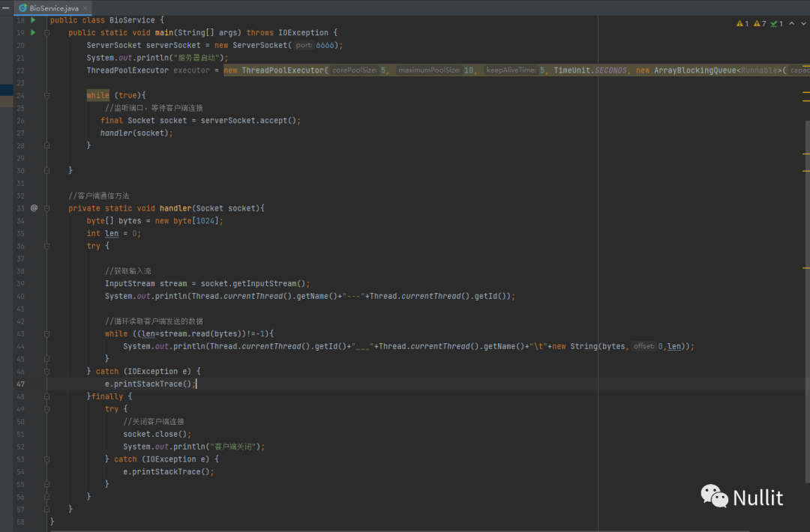Go to previous highlighted problem arrow
The width and height of the screenshot is (810, 532).
tap(791, 24)
